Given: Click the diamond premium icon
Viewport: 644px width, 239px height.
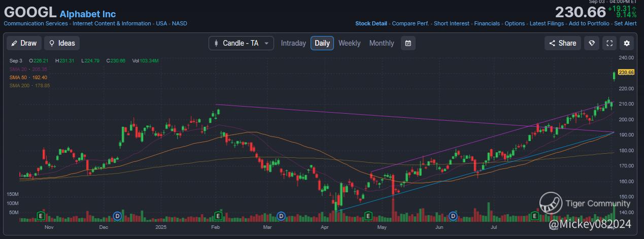Looking at the screenshot, I should point(592,43).
